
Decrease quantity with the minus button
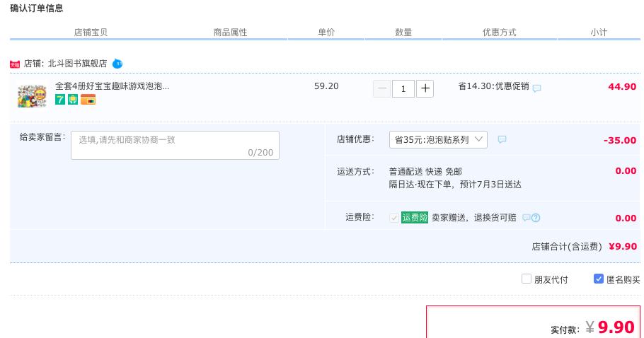tap(382, 88)
